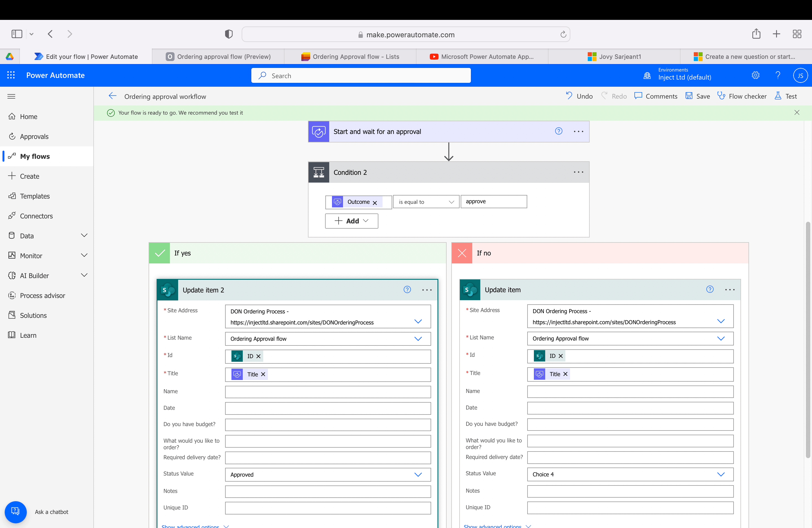Click help icon on Update item 2

407,290
